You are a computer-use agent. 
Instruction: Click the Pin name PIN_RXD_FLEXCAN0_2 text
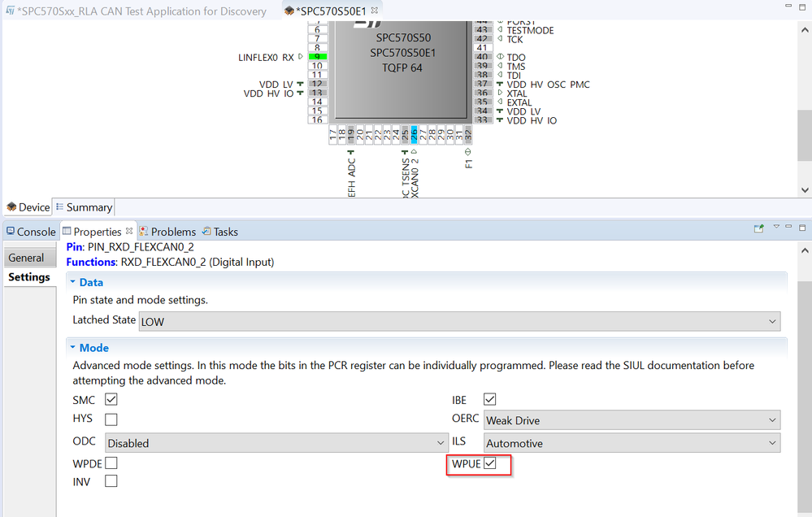[141, 247]
